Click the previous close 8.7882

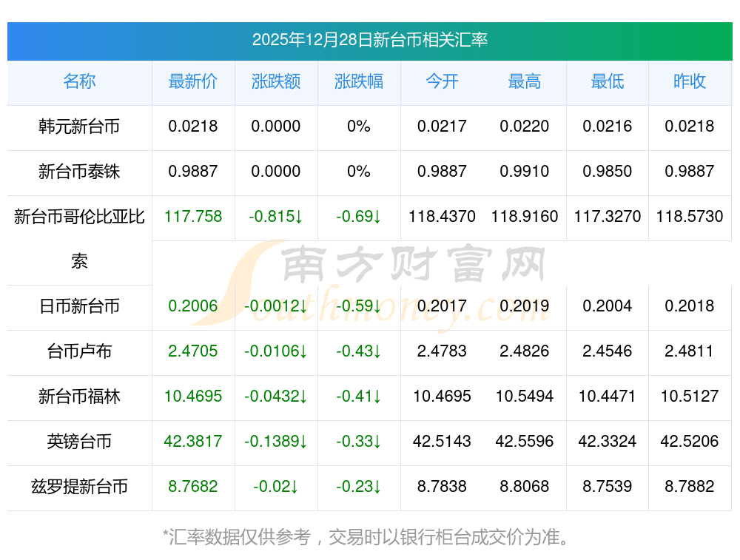(x=690, y=487)
